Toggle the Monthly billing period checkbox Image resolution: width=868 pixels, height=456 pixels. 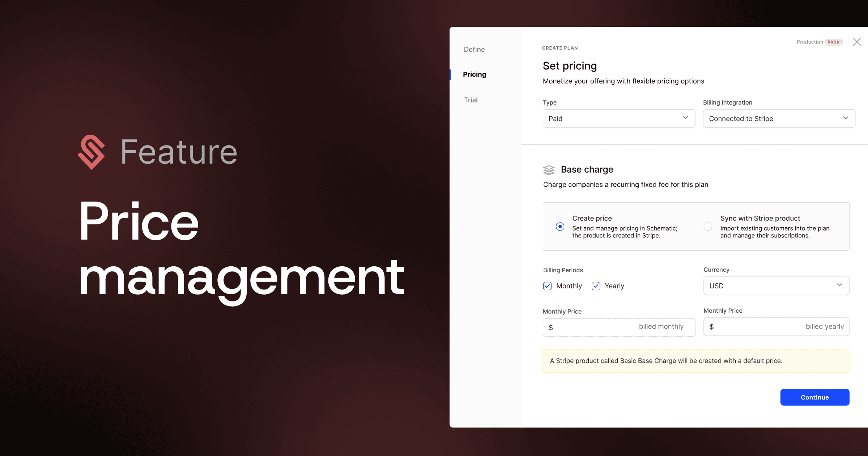pyautogui.click(x=548, y=286)
